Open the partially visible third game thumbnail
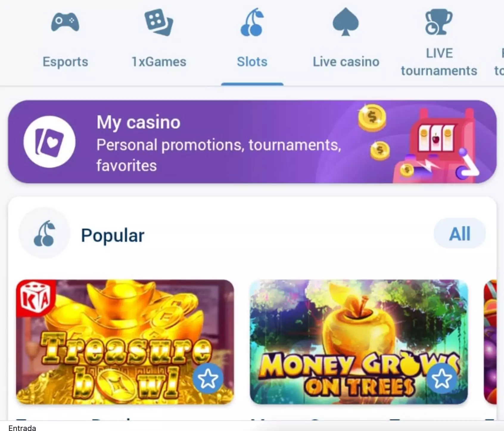This screenshot has width=504, height=431. pyautogui.click(x=490, y=342)
